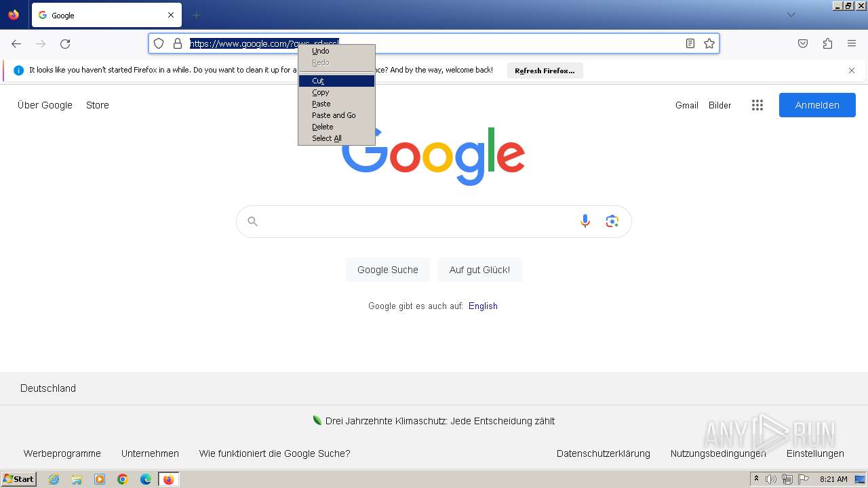Toggle reader view icon
This screenshot has width=868, height=488.
click(x=690, y=43)
